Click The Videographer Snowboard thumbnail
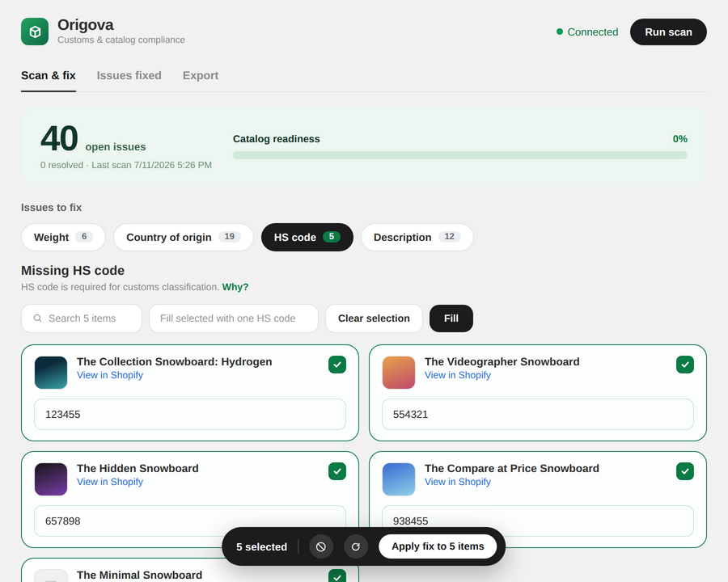 coord(399,372)
